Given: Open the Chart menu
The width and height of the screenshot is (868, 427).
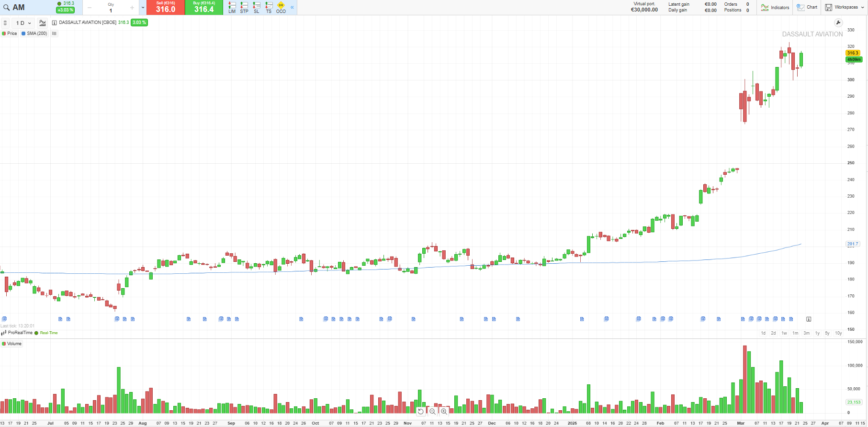Looking at the screenshot, I should pyautogui.click(x=807, y=7).
